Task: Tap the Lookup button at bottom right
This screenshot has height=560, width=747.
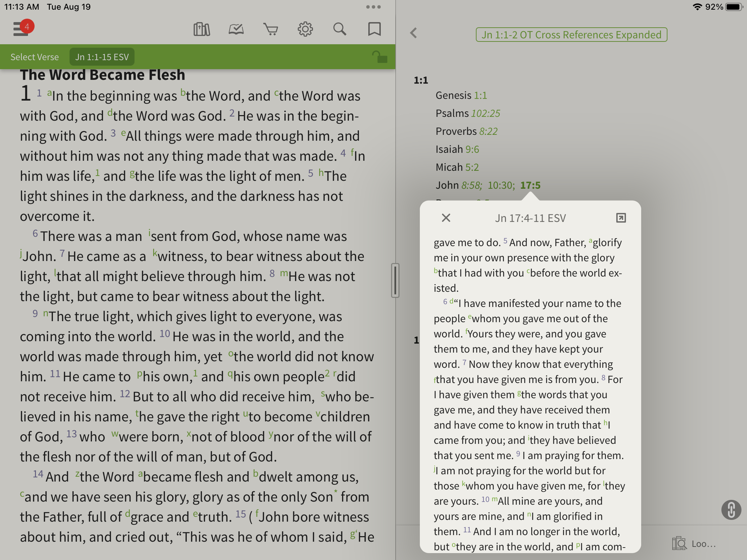Action: [x=694, y=544]
